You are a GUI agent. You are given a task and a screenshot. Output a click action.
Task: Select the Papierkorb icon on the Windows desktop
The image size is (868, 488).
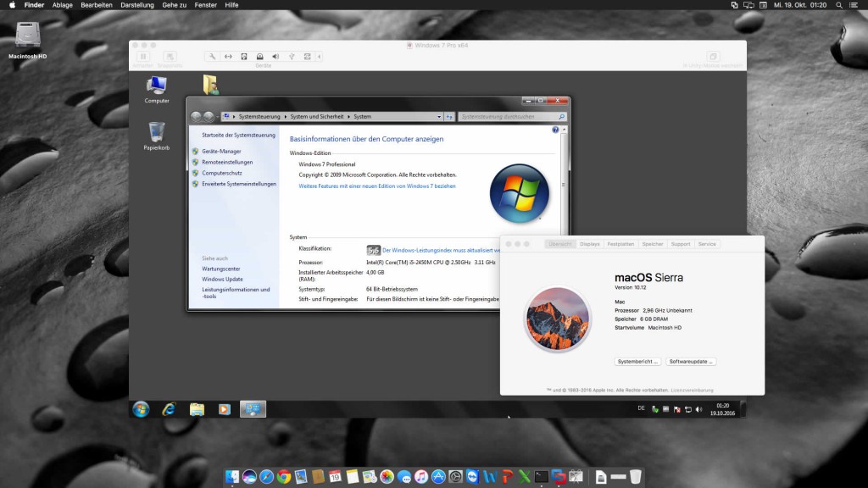click(157, 136)
